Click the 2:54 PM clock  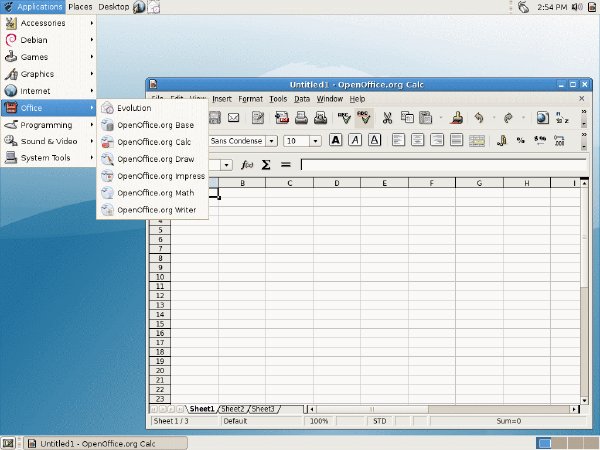[x=552, y=7]
